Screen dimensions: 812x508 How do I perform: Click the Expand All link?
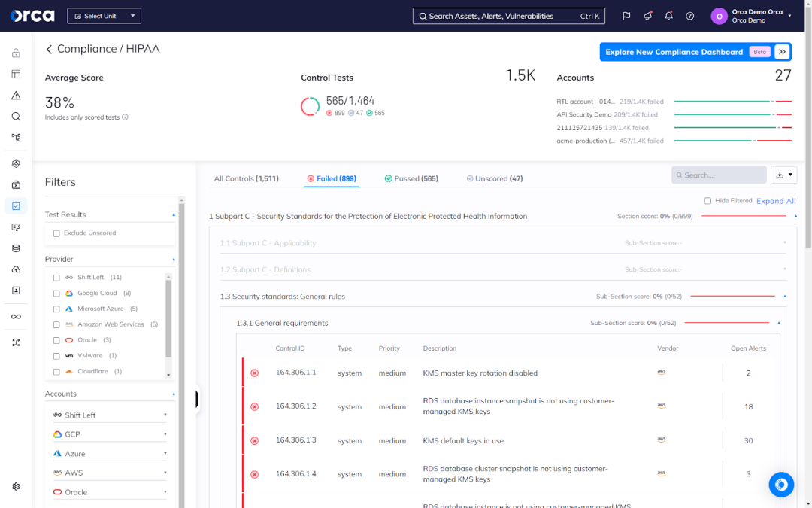pos(776,201)
